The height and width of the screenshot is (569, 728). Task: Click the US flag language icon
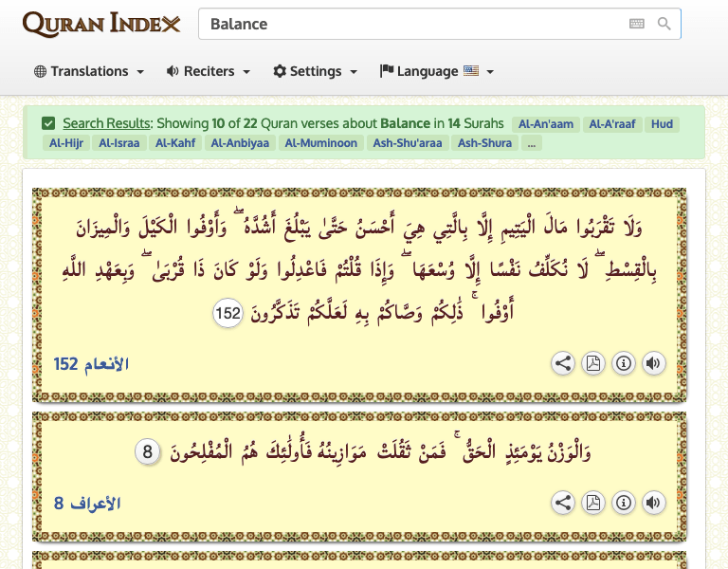pyautogui.click(x=471, y=71)
